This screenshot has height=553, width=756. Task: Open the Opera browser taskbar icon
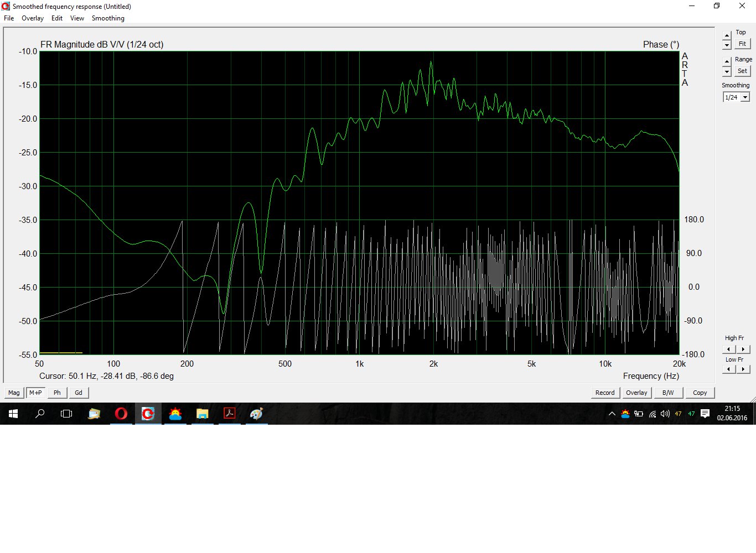coord(121,414)
